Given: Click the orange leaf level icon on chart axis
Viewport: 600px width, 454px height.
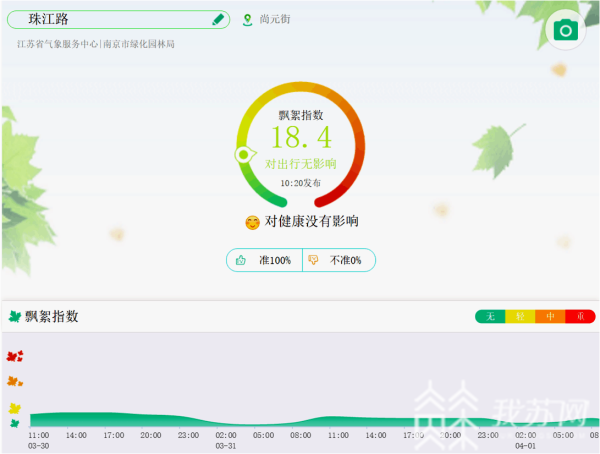Looking at the screenshot, I should coord(14,381).
